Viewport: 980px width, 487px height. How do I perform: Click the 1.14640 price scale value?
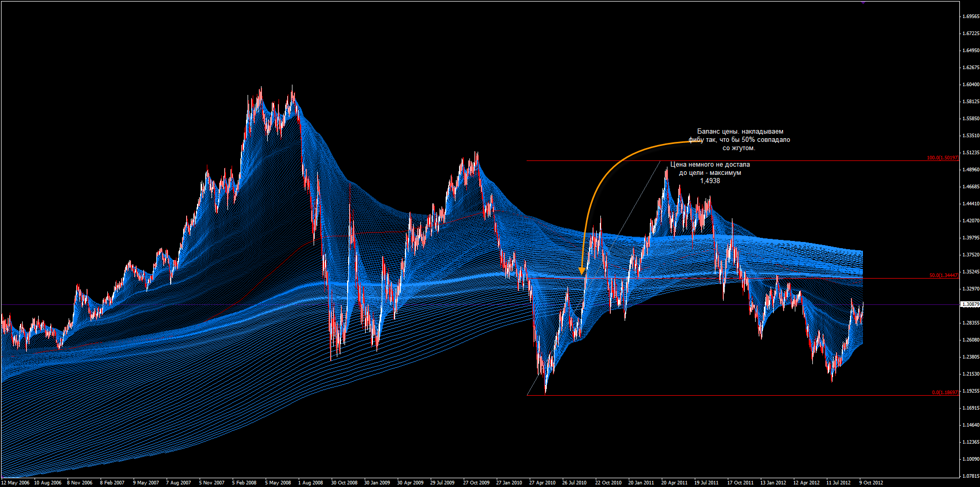(971, 425)
